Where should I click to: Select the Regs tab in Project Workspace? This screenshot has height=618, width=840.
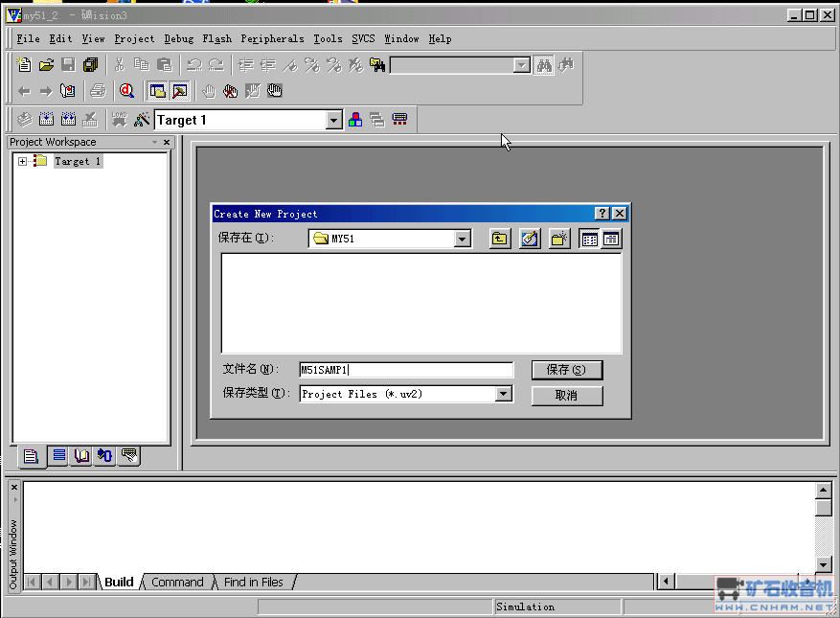(59, 455)
